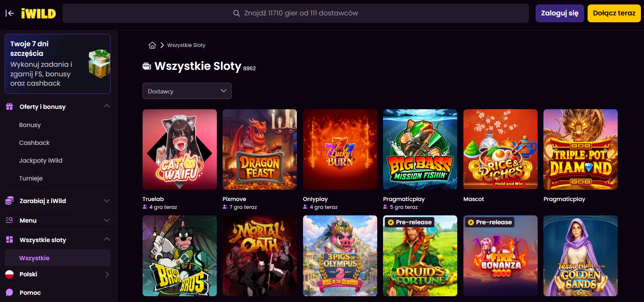Click the Menu list-search icon

click(10, 220)
